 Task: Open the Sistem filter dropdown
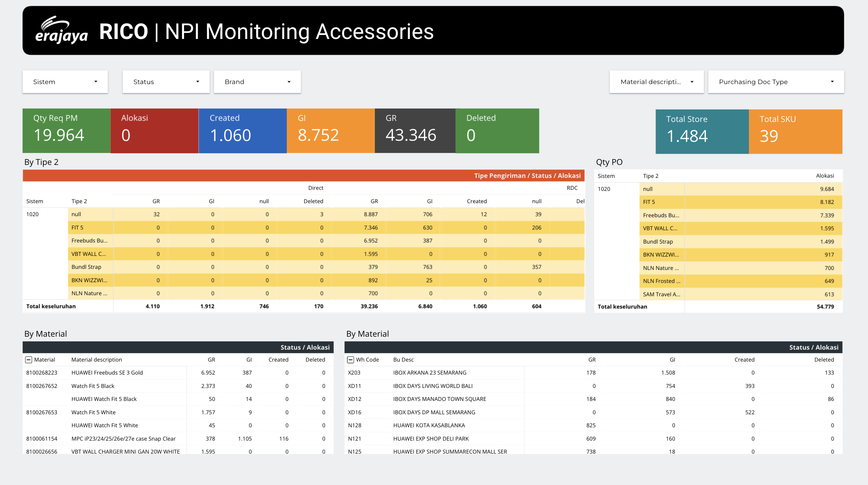(65, 82)
